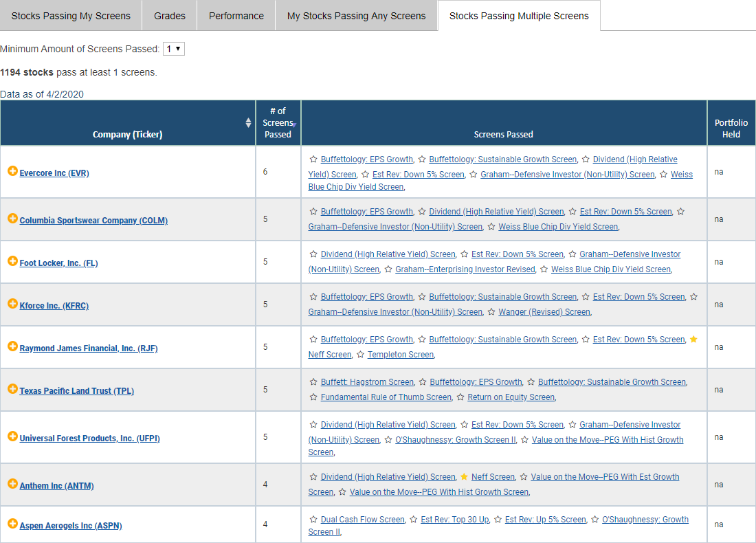Open Foot Locker, Inc. (FL) link
Screen dimensions: 756x543
click(59, 263)
